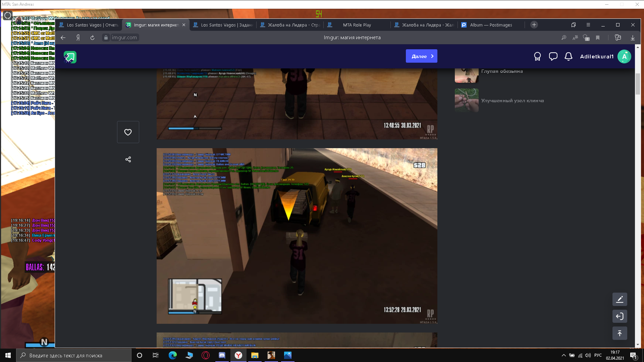Screen dimensions: 644x362
Task: Click the share icon below heart
Action: (x=128, y=159)
